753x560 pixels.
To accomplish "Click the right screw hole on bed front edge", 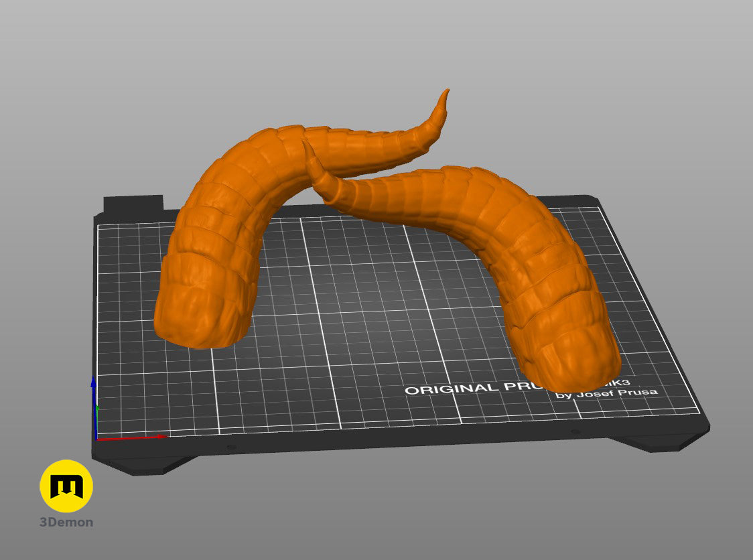I will (x=575, y=432).
